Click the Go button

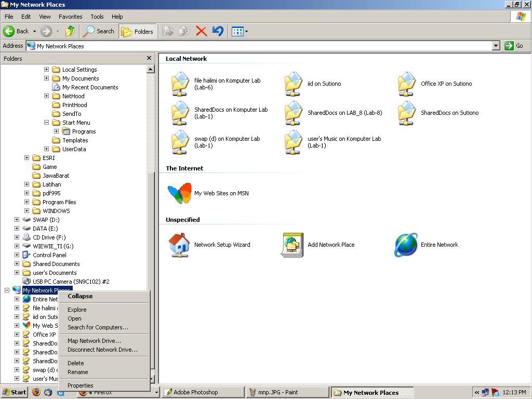514,46
